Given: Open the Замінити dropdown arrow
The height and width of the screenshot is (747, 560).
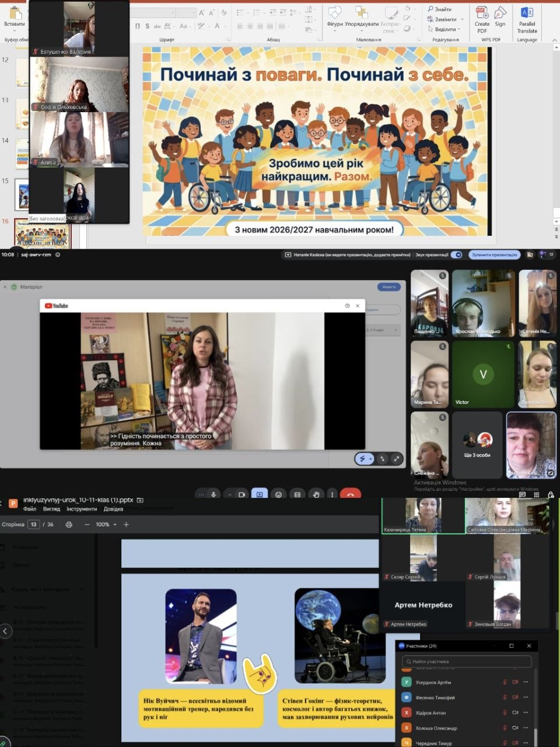Looking at the screenshot, I should [x=461, y=19].
